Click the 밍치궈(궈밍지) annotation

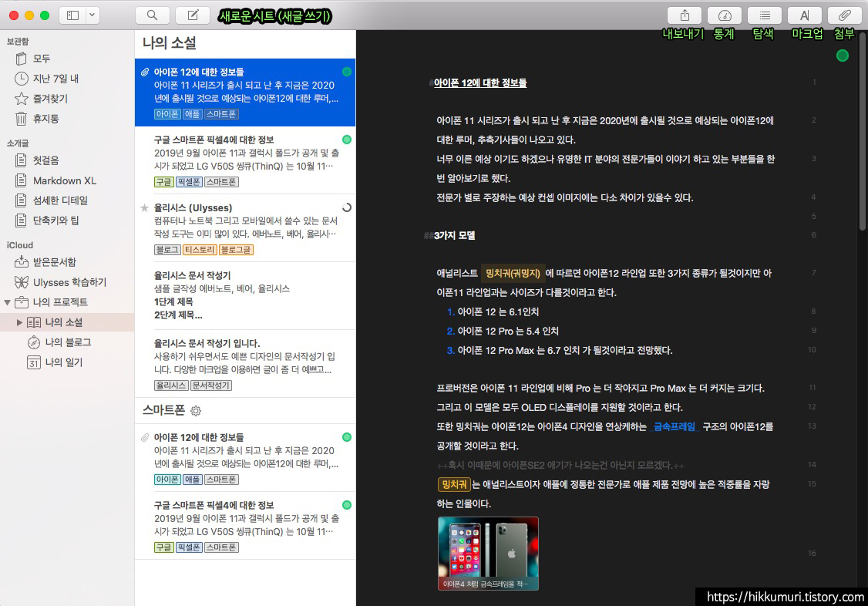pyautogui.click(x=513, y=274)
